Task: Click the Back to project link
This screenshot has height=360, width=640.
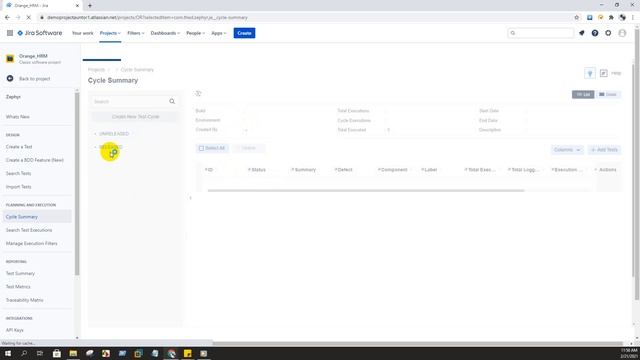Action: (35, 79)
